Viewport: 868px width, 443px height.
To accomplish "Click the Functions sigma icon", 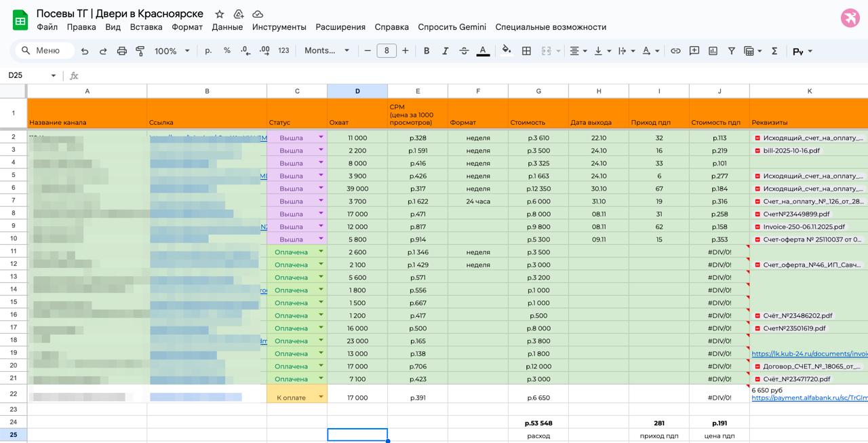I will [x=774, y=51].
